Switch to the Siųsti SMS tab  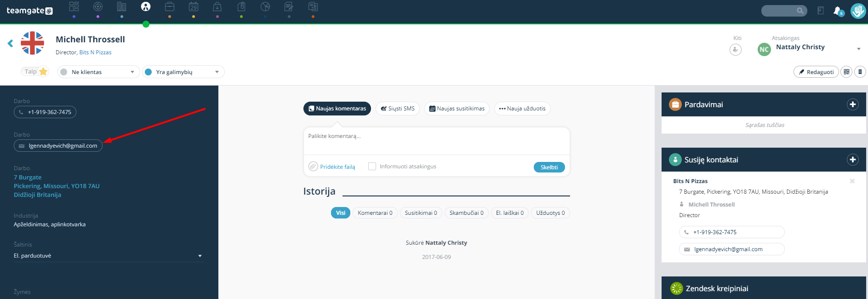point(398,109)
